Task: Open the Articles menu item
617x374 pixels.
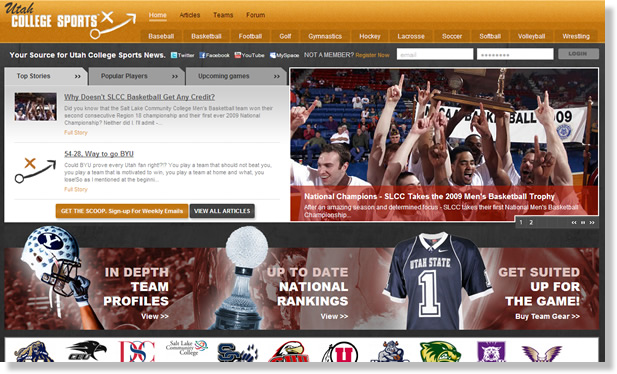Action: 190,15
